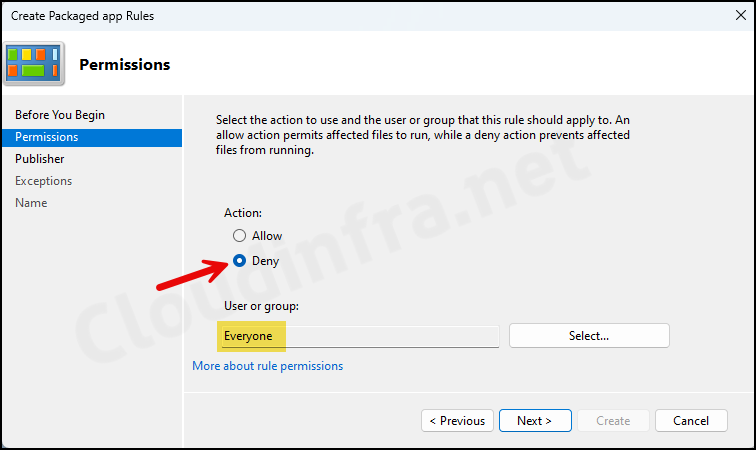756x450 pixels.
Task: Click the User or group label
Action: (261, 306)
